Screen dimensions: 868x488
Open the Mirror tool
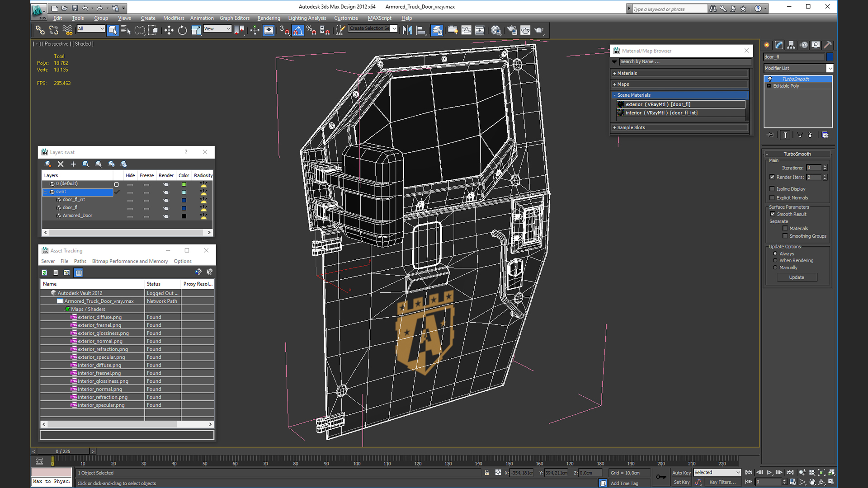407,30
